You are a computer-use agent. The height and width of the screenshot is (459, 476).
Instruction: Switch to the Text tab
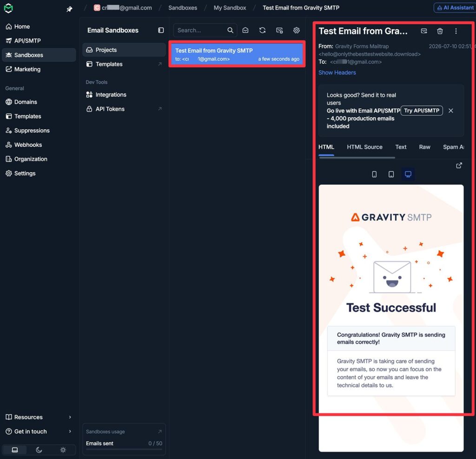(x=401, y=147)
